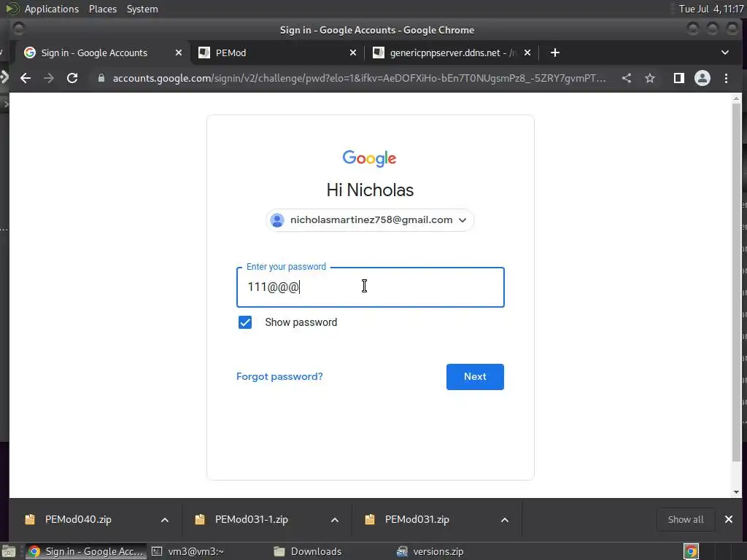The width and height of the screenshot is (747, 560).
Task: Open the Chrome profile avatar menu
Action: tap(703, 78)
